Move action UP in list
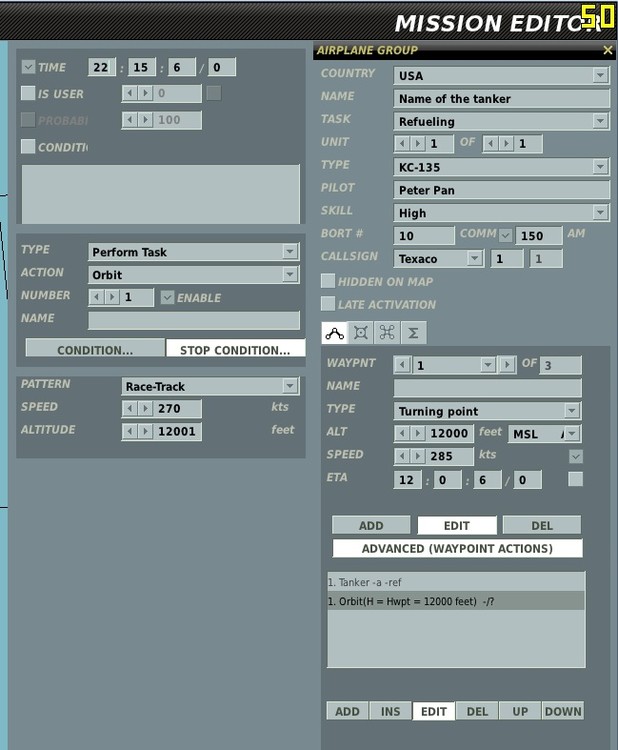The height and width of the screenshot is (750, 618). [520, 711]
